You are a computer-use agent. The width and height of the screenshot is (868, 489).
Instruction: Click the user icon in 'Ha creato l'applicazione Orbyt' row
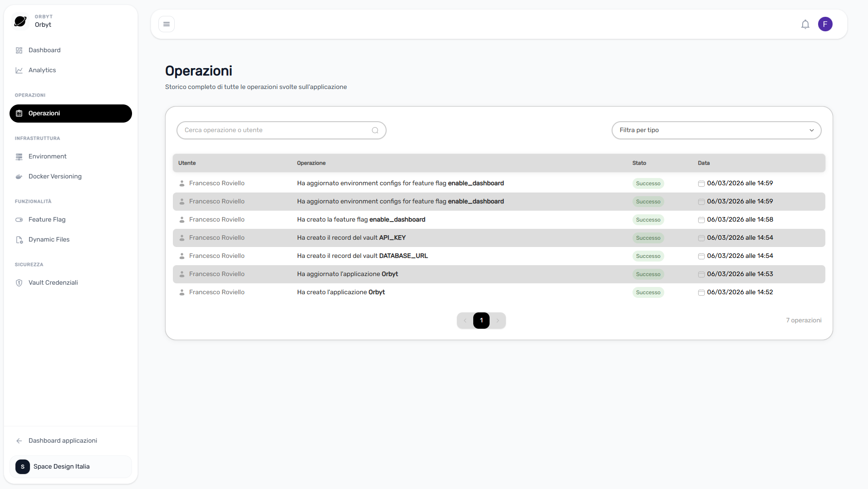click(x=182, y=292)
